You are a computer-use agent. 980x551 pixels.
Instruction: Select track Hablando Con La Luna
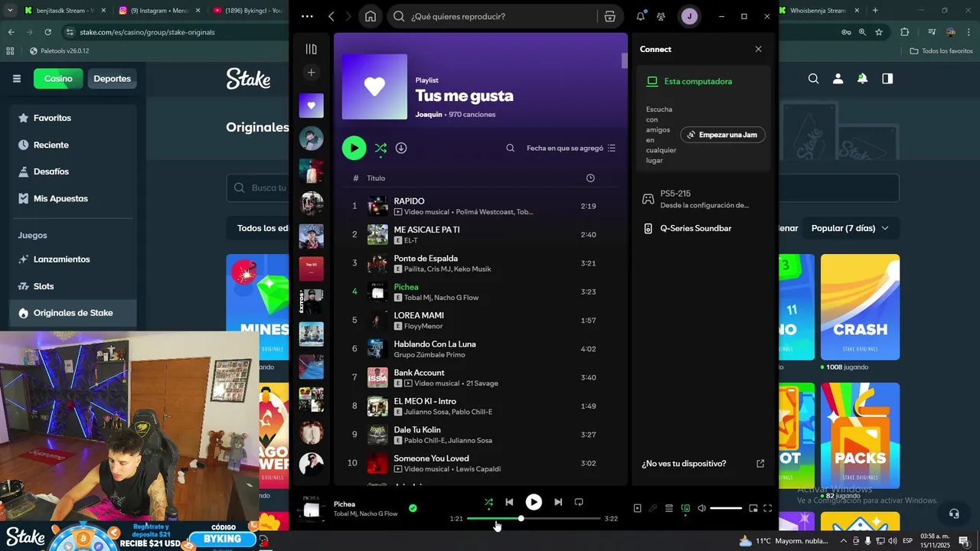point(480,349)
